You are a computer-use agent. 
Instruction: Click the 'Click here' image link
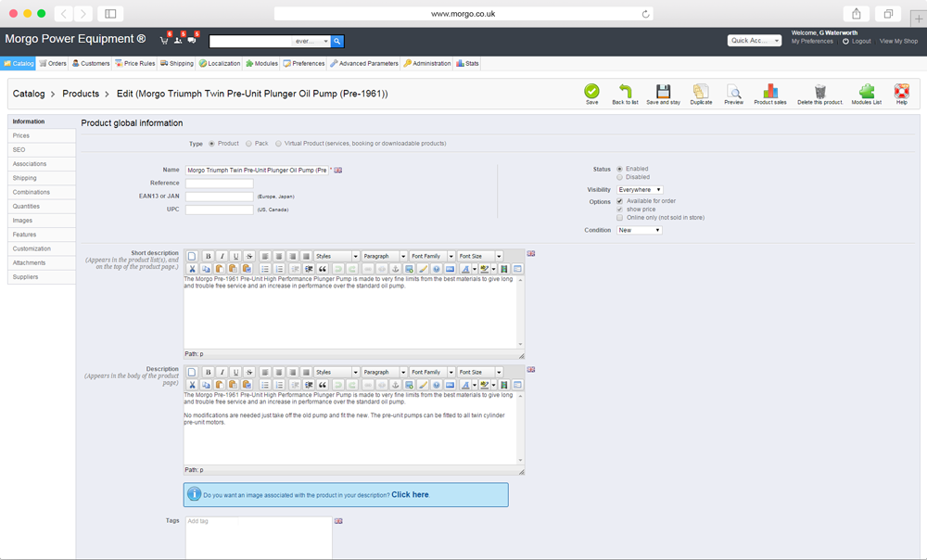(x=410, y=494)
